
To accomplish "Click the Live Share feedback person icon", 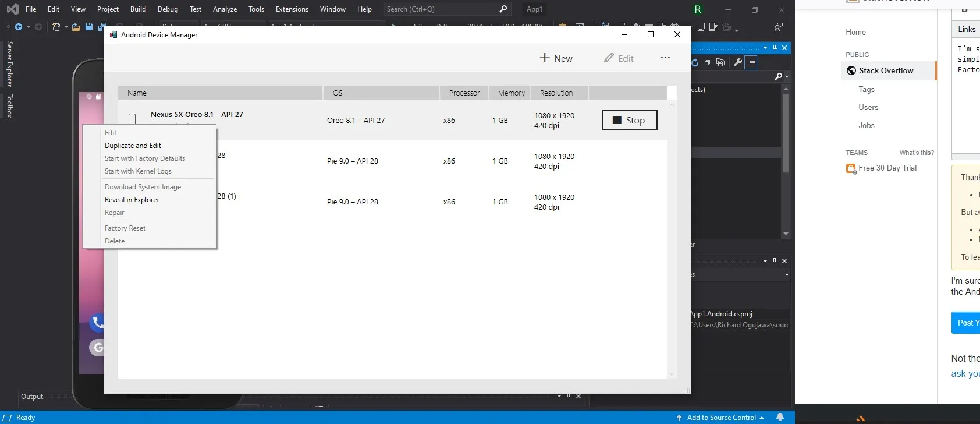I will click(x=779, y=27).
